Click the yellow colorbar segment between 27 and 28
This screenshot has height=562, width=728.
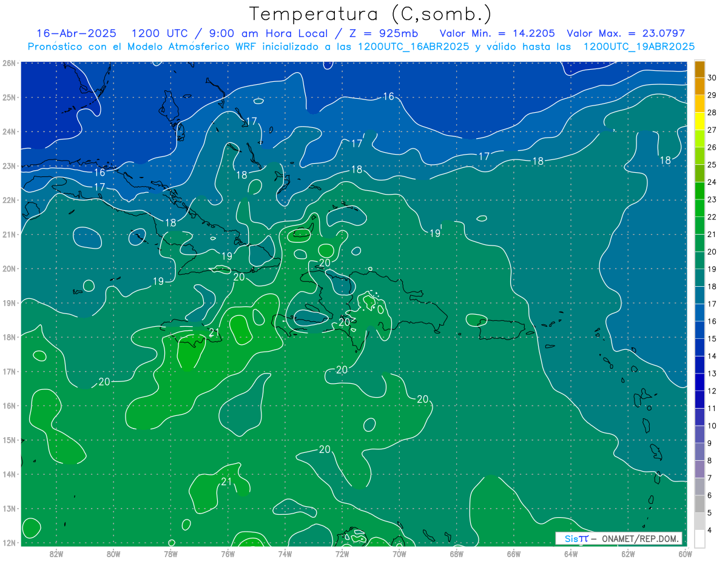699,121
